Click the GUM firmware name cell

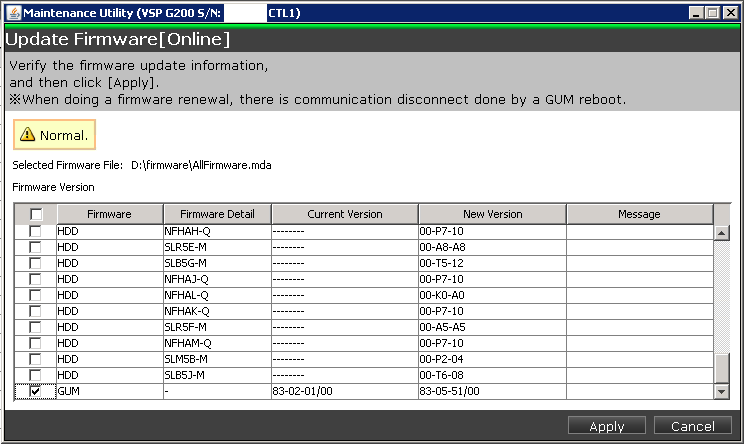coord(110,391)
